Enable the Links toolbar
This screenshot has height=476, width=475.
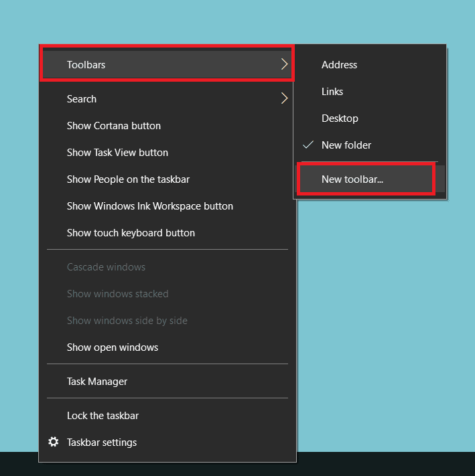pos(370,91)
